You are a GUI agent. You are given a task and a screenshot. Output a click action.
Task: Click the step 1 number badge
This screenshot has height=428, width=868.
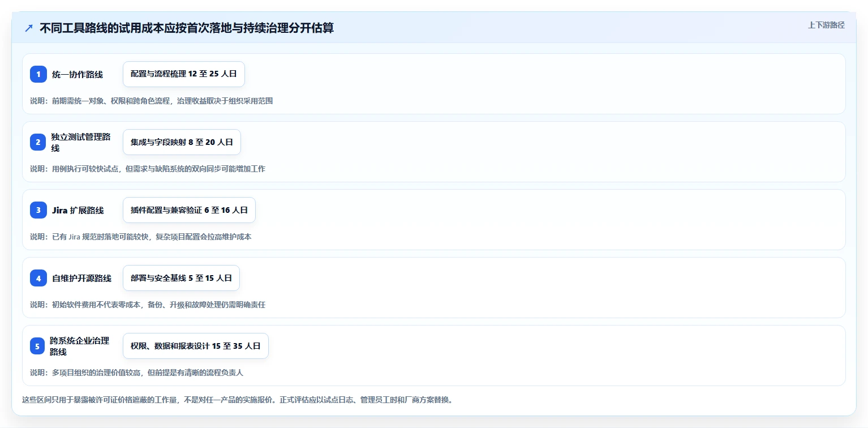click(x=38, y=74)
